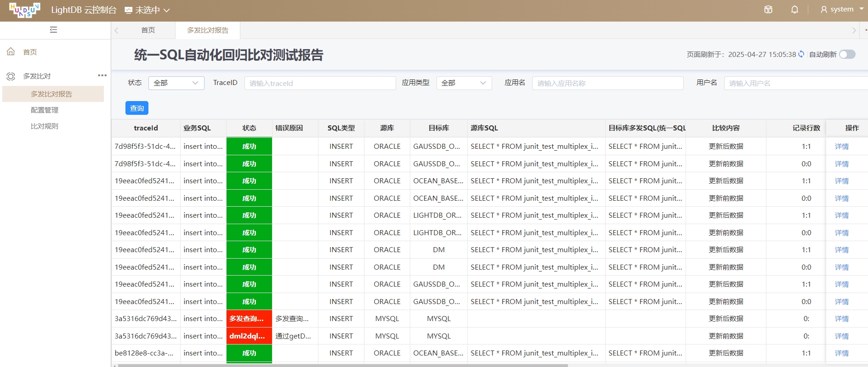Open 详情 for the first row

coord(842,147)
